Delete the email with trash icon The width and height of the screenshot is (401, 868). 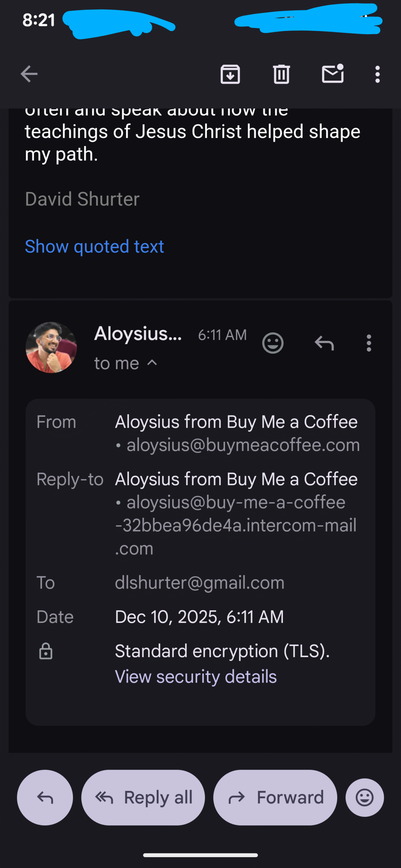tap(281, 74)
